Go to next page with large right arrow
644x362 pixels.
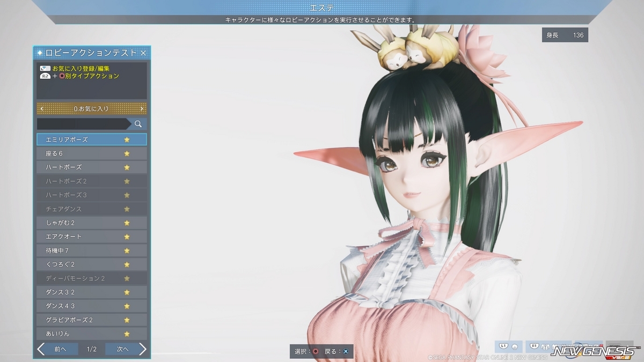[x=142, y=349]
